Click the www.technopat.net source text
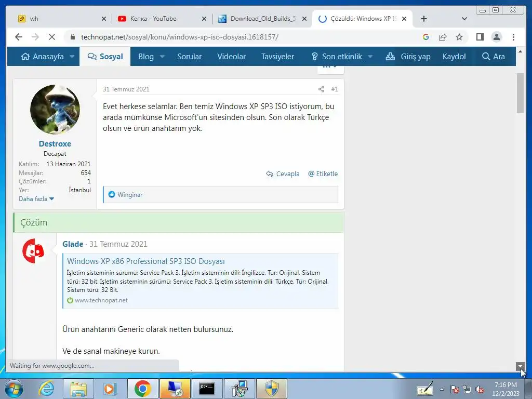 click(101, 300)
